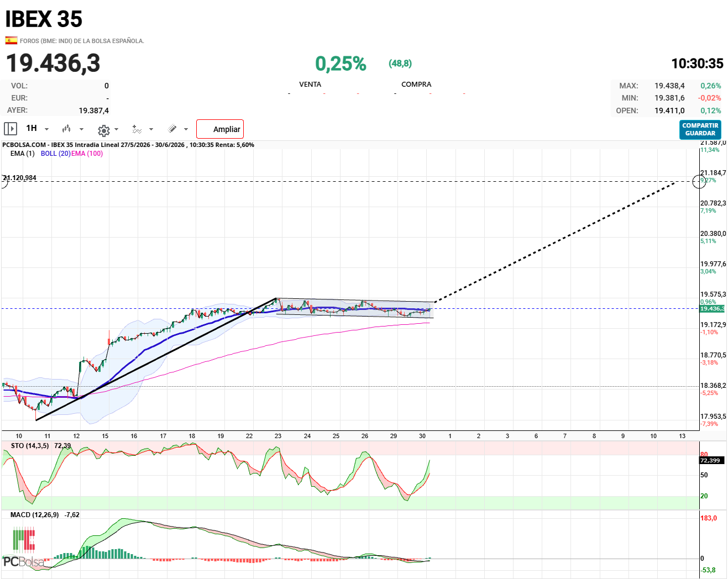Click the add indicator line icon
The height and width of the screenshot is (579, 728).
(137, 129)
